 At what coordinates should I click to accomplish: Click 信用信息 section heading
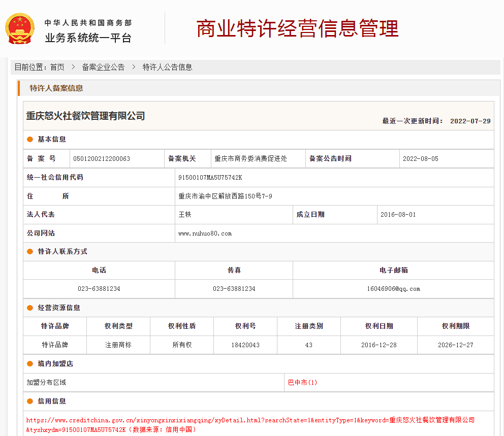click(x=52, y=401)
